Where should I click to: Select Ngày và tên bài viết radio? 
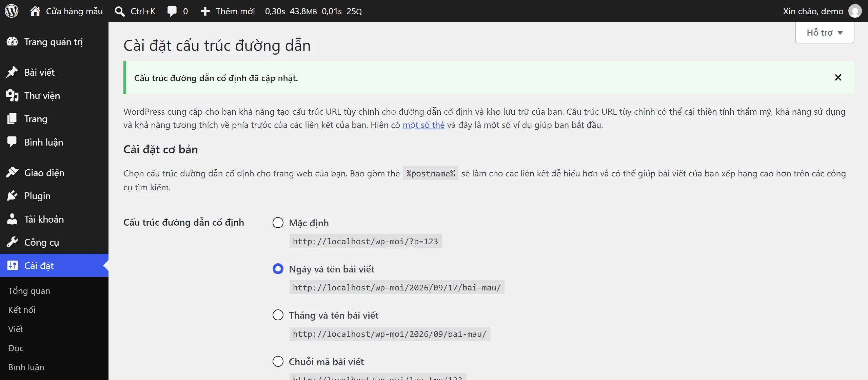(x=278, y=269)
